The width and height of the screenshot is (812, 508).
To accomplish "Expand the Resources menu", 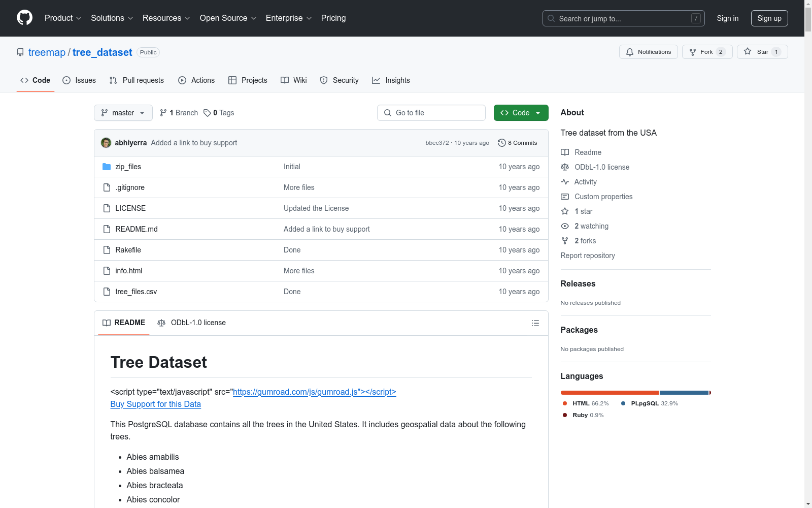I will coord(166,18).
